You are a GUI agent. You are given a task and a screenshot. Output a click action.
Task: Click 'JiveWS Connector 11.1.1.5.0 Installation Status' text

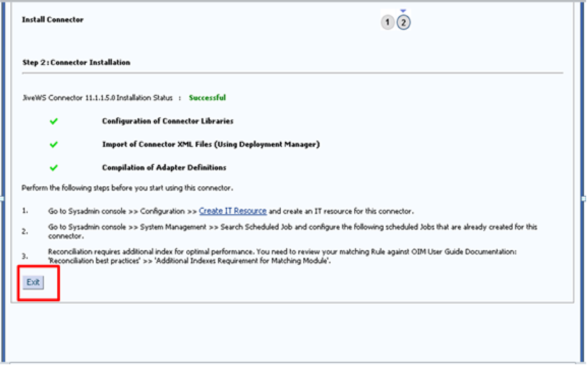coord(98,98)
